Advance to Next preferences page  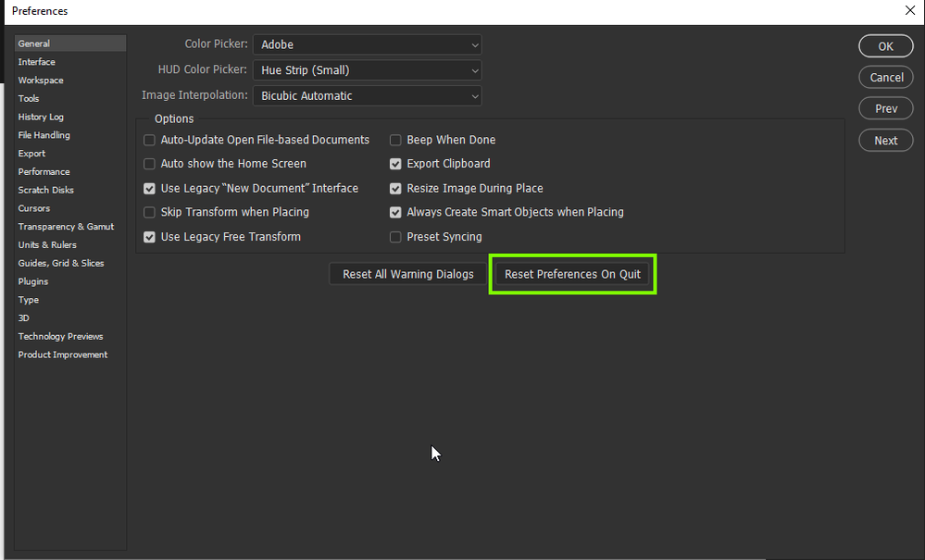point(885,140)
